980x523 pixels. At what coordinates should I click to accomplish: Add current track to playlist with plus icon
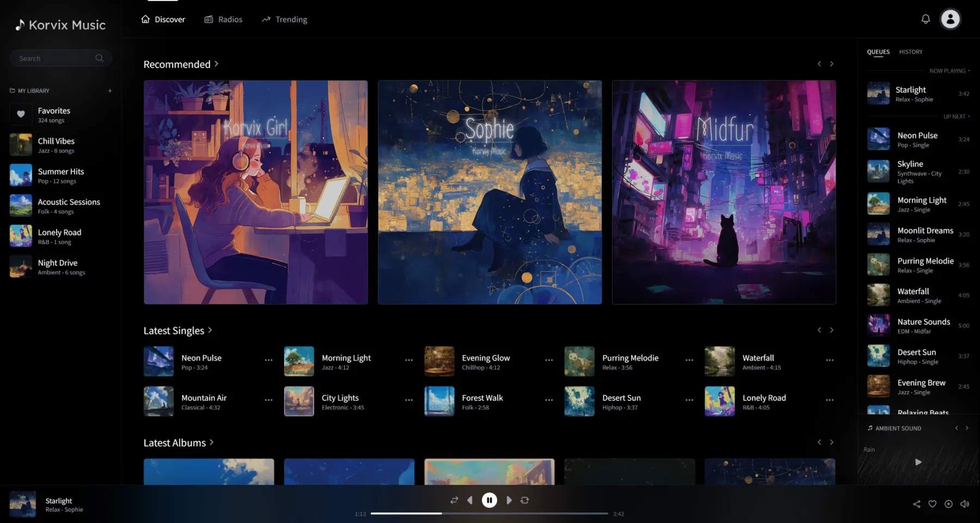pyautogui.click(x=949, y=504)
